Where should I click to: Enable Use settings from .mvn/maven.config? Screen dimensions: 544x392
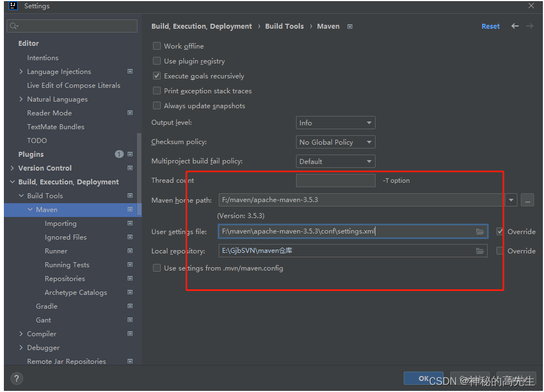point(157,268)
